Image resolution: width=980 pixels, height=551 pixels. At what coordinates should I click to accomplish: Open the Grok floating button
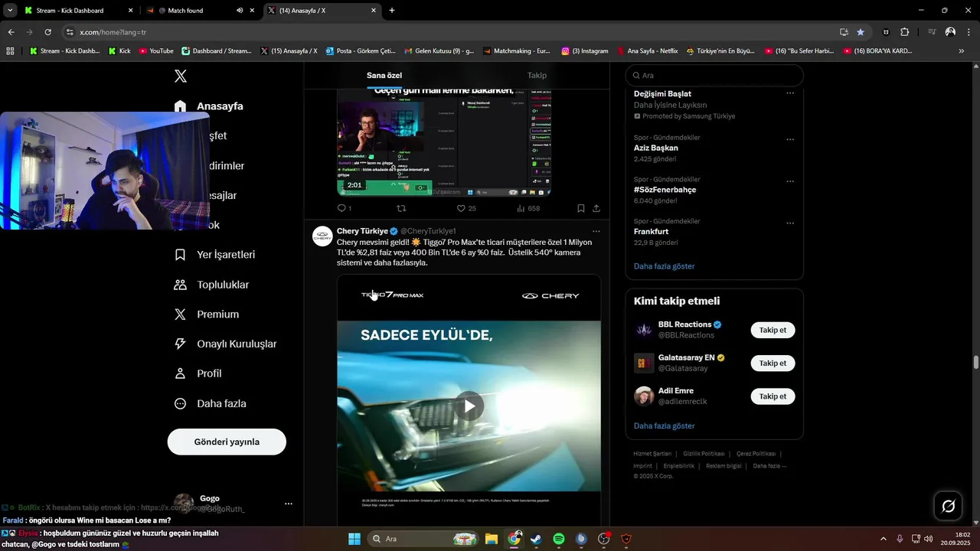948,506
